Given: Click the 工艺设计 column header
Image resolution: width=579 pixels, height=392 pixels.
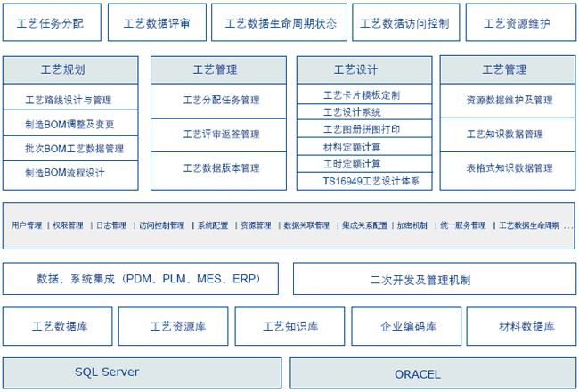Looking at the screenshot, I should coord(356,69).
